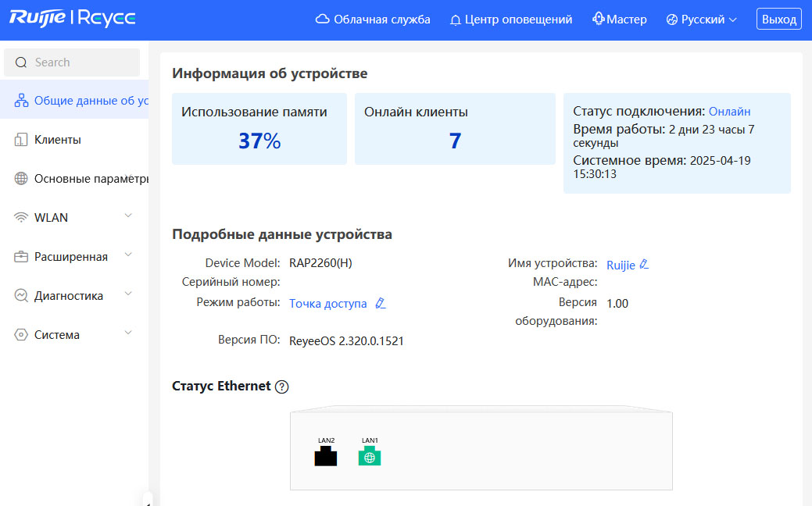
Task: Click the edit pencil next to device name Ruijie
Action: pyautogui.click(x=644, y=265)
